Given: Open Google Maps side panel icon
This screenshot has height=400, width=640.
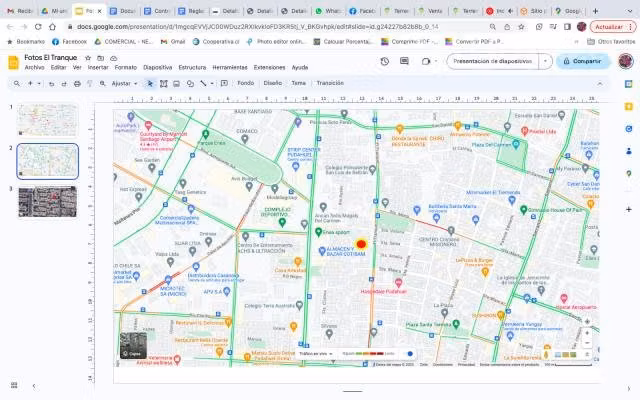Looking at the screenshot, I should (629, 174).
